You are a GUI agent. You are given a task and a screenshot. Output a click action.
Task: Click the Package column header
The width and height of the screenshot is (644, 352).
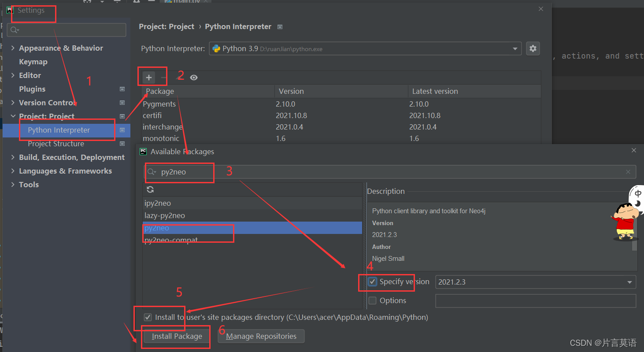[208, 91]
